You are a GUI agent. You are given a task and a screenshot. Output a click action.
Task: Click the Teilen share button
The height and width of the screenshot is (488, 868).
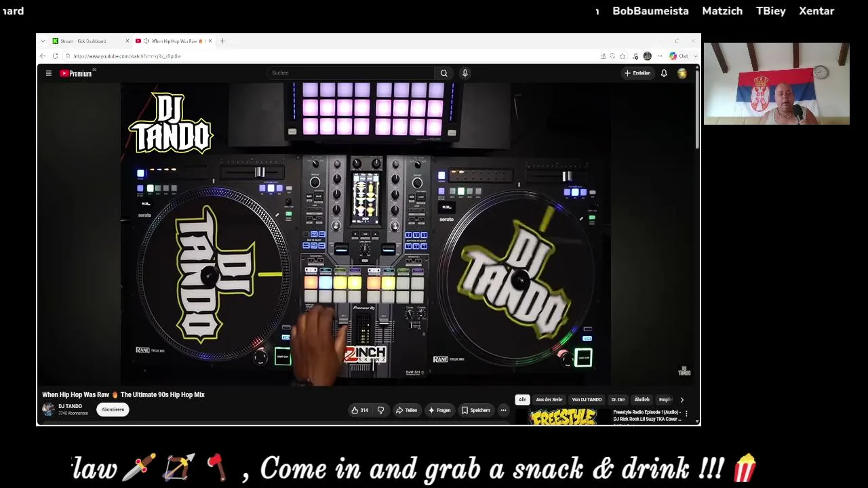tap(407, 410)
